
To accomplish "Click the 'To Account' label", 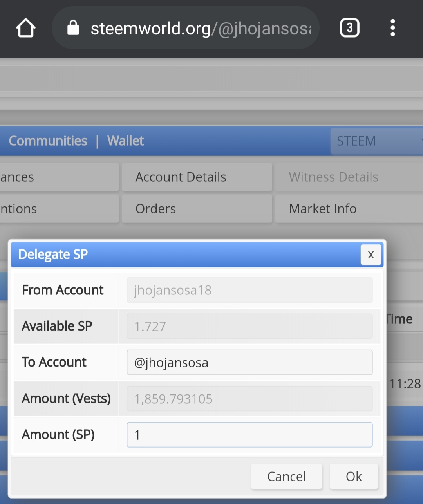I will [54, 363].
